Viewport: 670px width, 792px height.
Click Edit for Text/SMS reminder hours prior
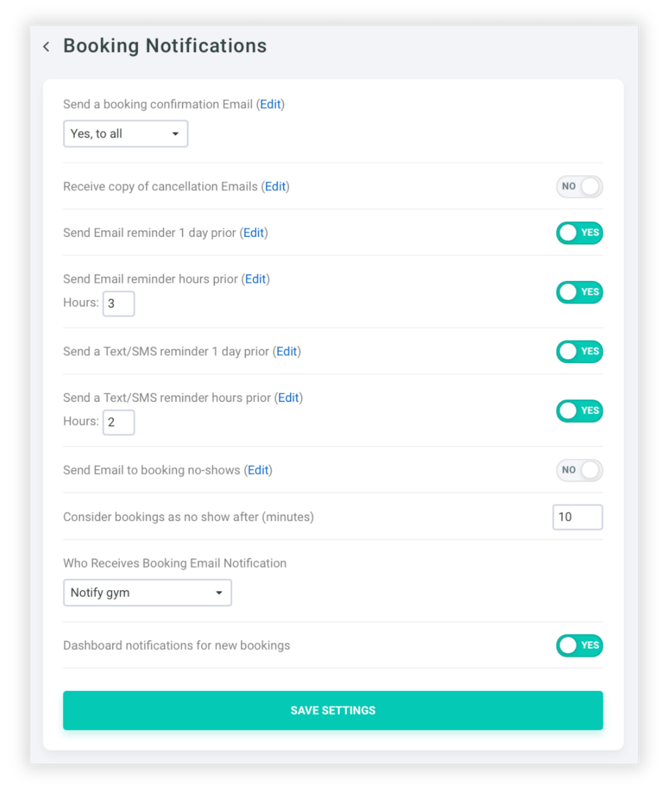coord(288,398)
